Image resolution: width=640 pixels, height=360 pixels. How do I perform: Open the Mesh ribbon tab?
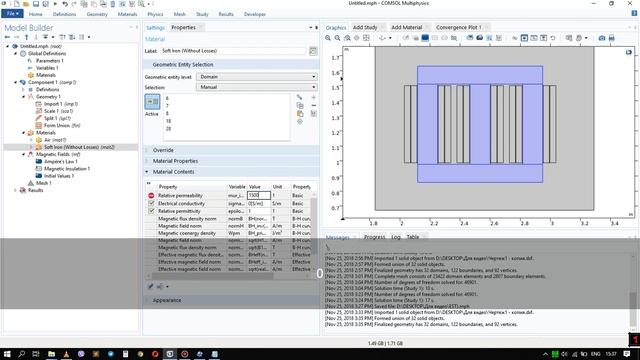point(180,14)
